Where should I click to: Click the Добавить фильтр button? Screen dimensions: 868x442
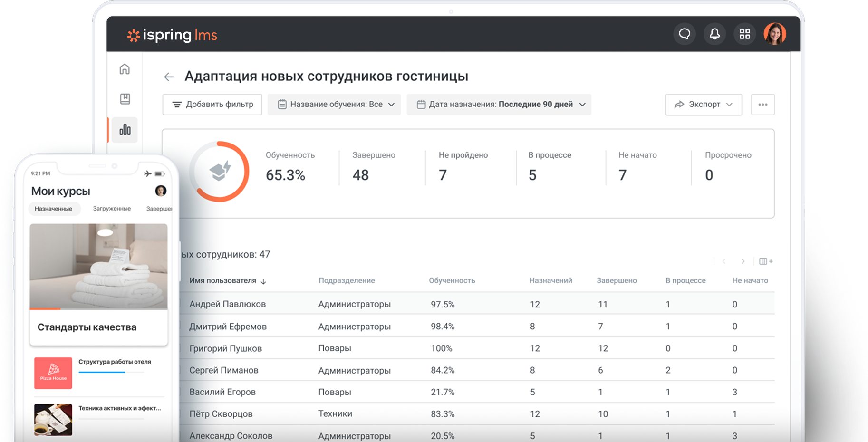coord(212,105)
